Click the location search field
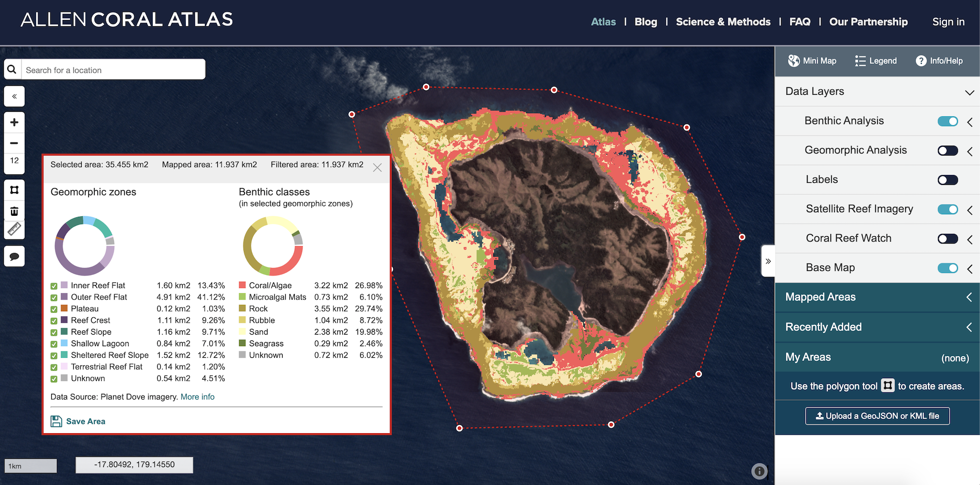The height and width of the screenshot is (485, 980). (113, 69)
